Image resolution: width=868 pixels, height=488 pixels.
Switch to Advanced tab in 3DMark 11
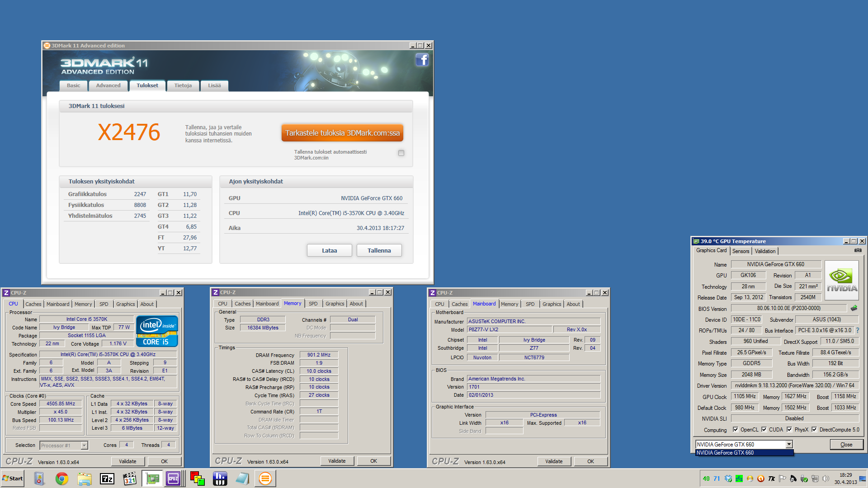pyautogui.click(x=108, y=85)
